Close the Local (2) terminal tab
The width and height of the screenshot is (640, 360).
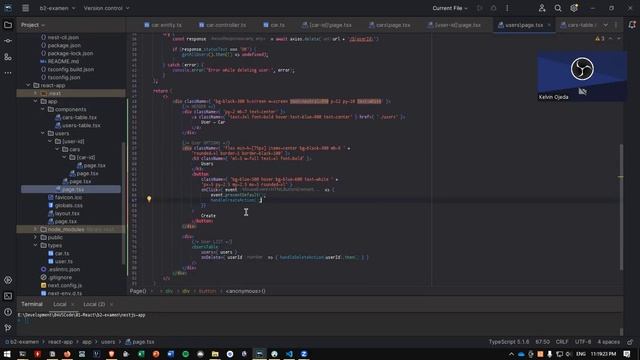(x=111, y=304)
